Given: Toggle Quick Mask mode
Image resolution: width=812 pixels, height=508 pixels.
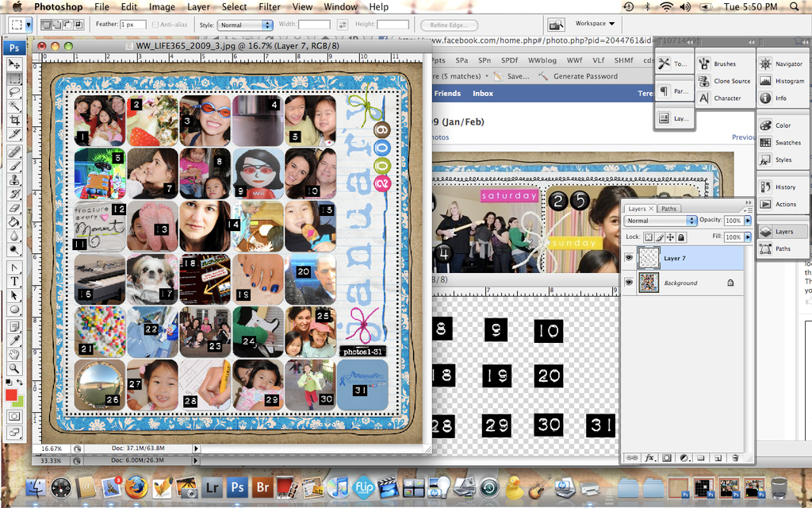Looking at the screenshot, I should (x=14, y=416).
